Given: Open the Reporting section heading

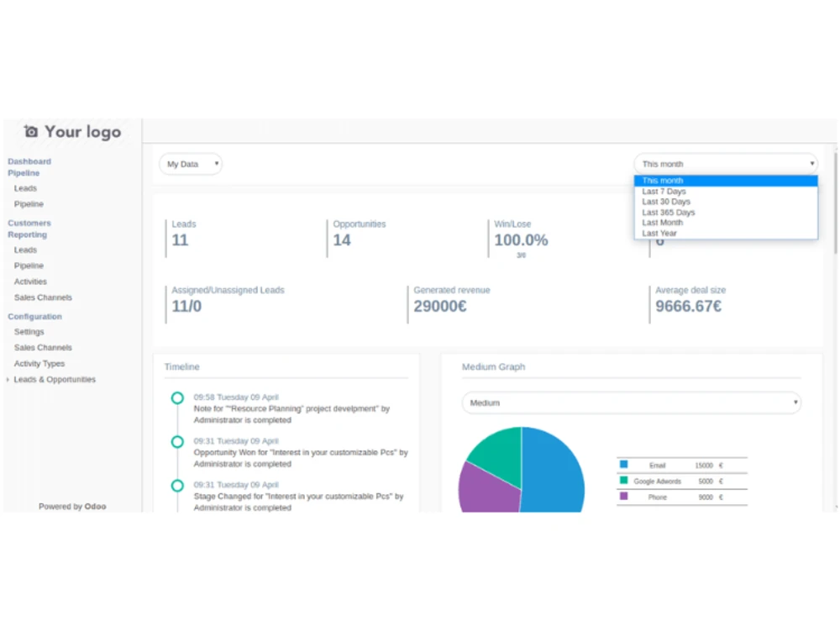Looking at the screenshot, I should (28, 234).
